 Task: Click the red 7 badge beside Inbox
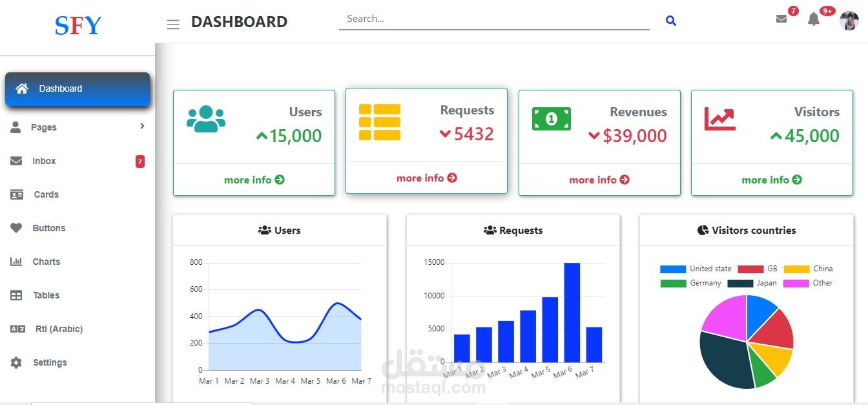coord(140,161)
